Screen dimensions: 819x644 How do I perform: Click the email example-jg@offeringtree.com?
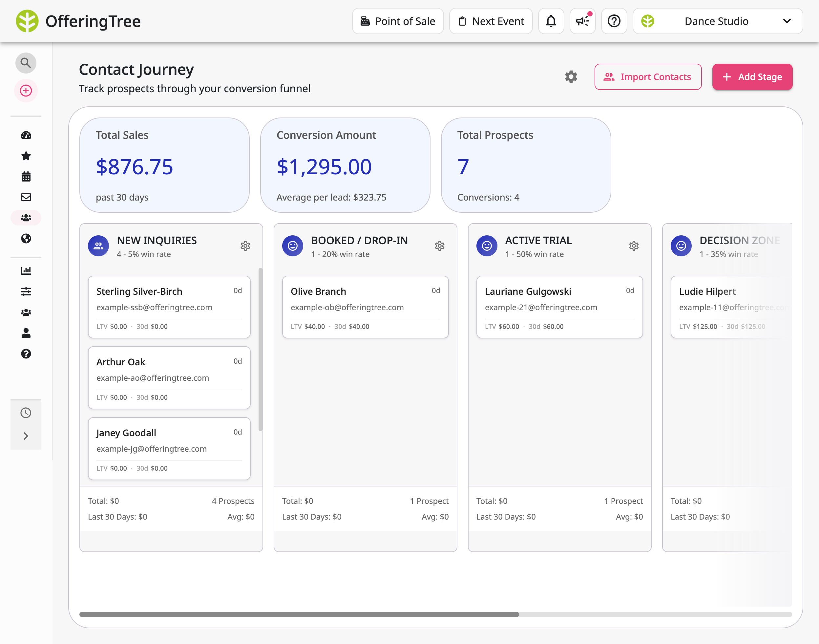tap(152, 449)
